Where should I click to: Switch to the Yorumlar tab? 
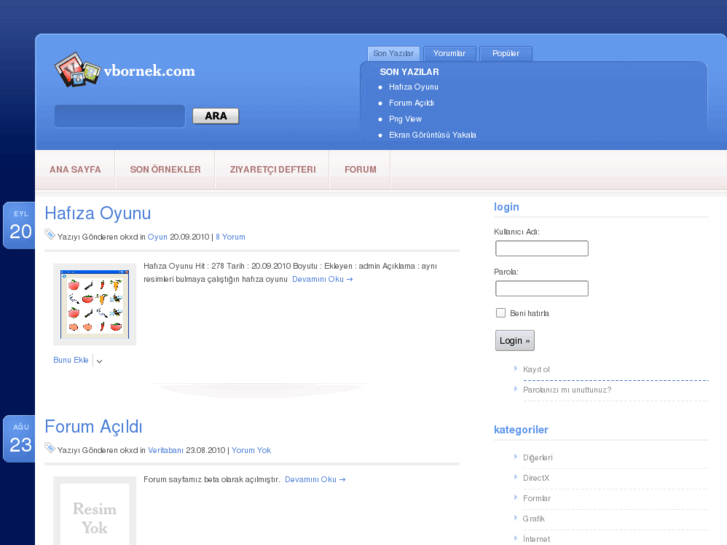point(449,53)
